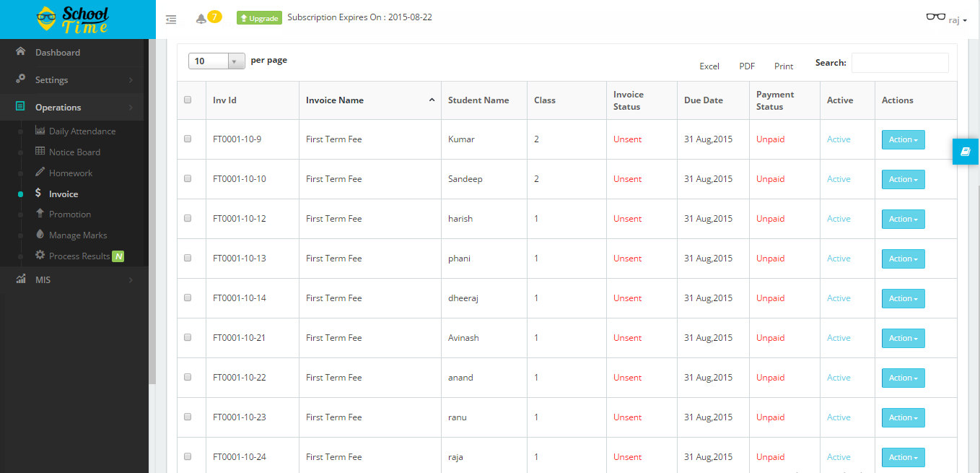Sort by Invoice Name column header
Screen dimensions: 980x473
click(370, 100)
